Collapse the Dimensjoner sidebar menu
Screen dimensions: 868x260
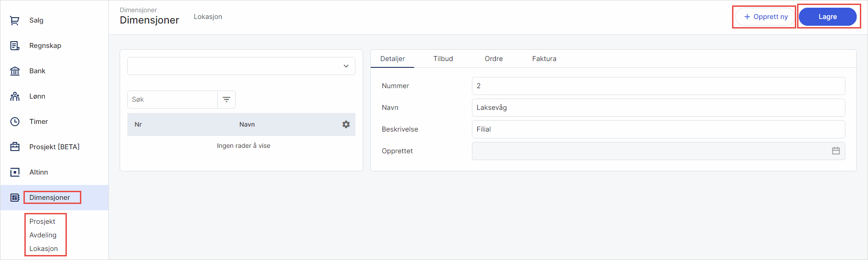click(50, 198)
